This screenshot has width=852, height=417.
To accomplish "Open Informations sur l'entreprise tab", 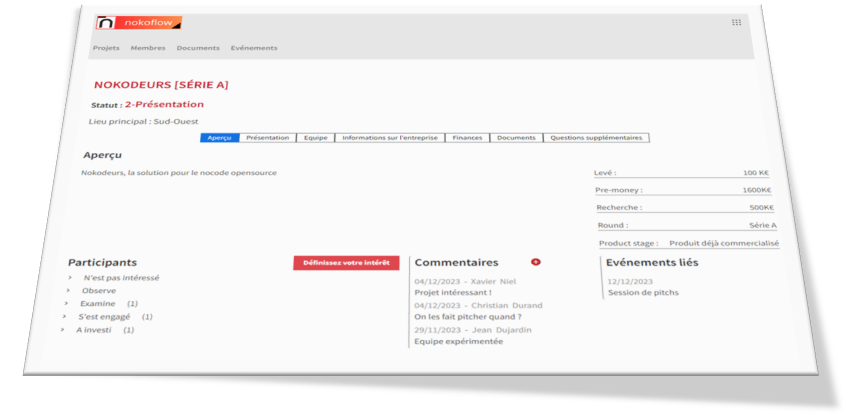I will click(x=390, y=138).
